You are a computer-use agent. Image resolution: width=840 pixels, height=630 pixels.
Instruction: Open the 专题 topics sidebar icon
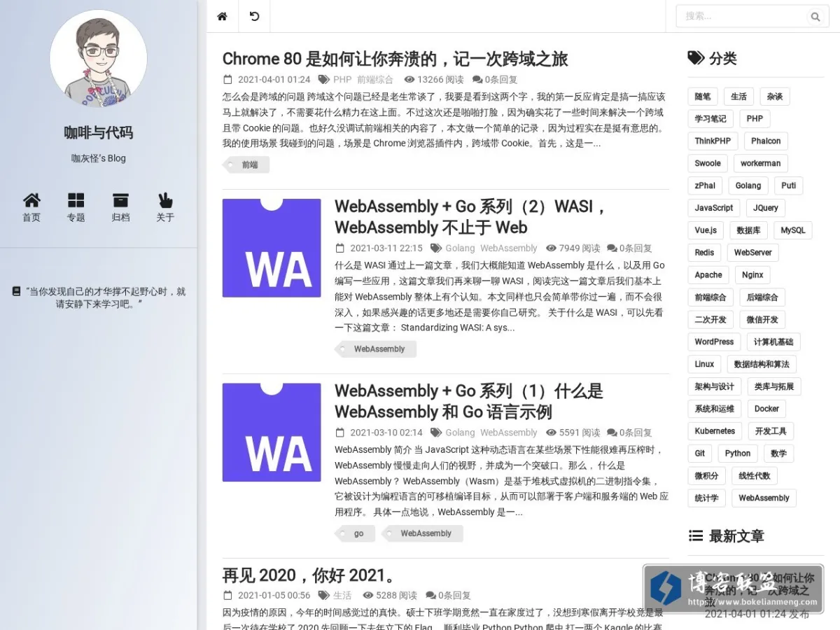click(x=76, y=208)
